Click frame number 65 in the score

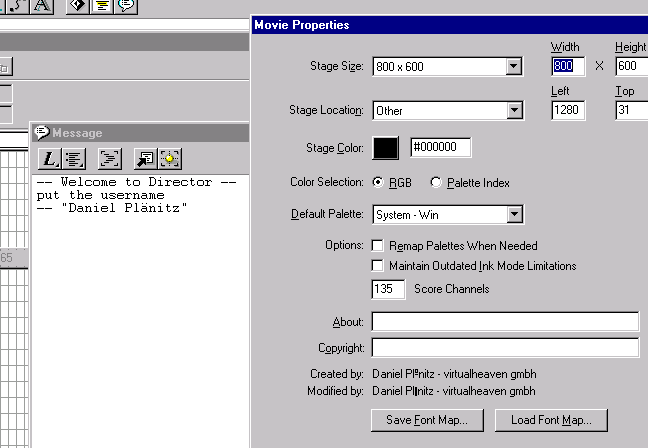pyautogui.click(x=7, y=258)
